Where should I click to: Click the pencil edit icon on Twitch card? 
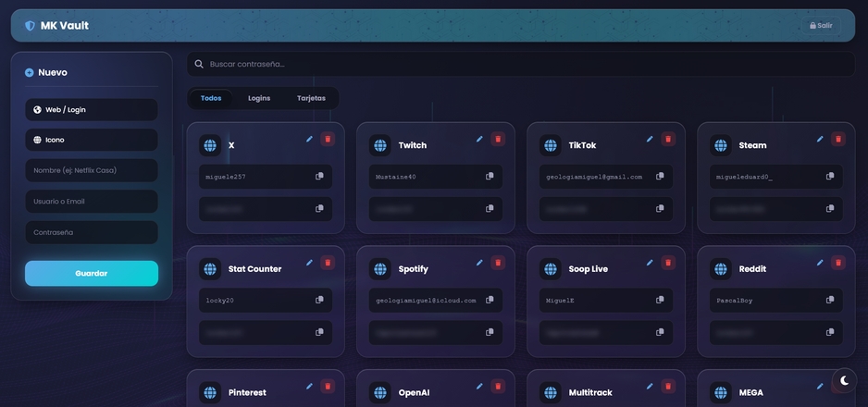click(x=479, y=139)
